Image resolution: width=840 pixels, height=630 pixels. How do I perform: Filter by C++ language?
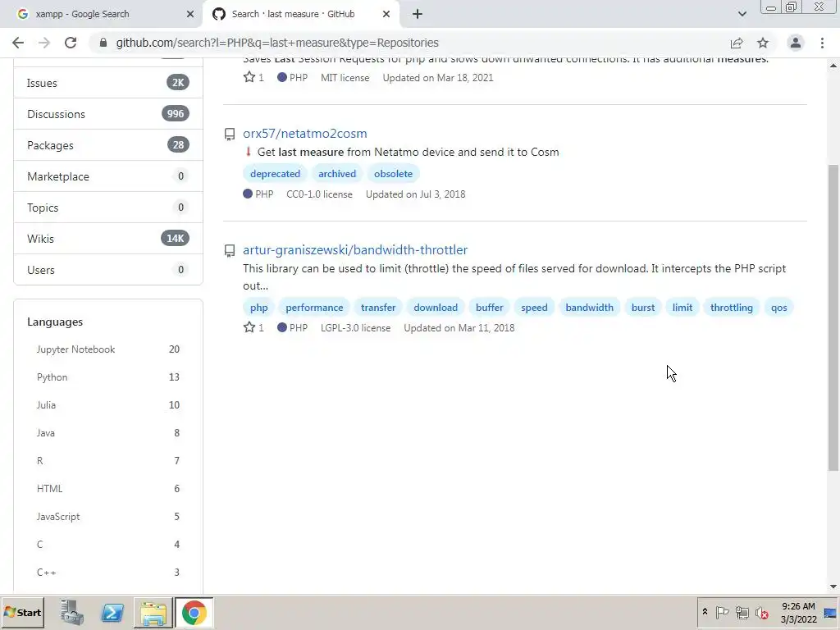click(x=108, y=572)
